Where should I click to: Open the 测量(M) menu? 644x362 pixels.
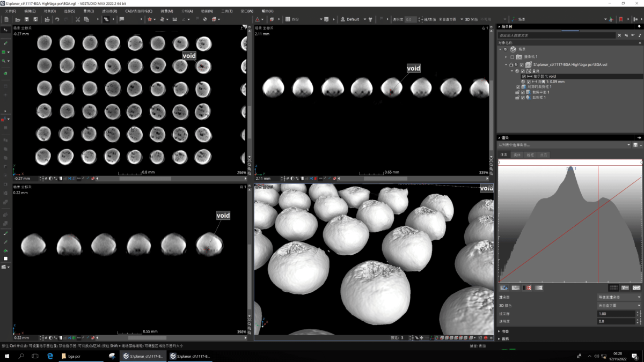click(x=166, y=11)
